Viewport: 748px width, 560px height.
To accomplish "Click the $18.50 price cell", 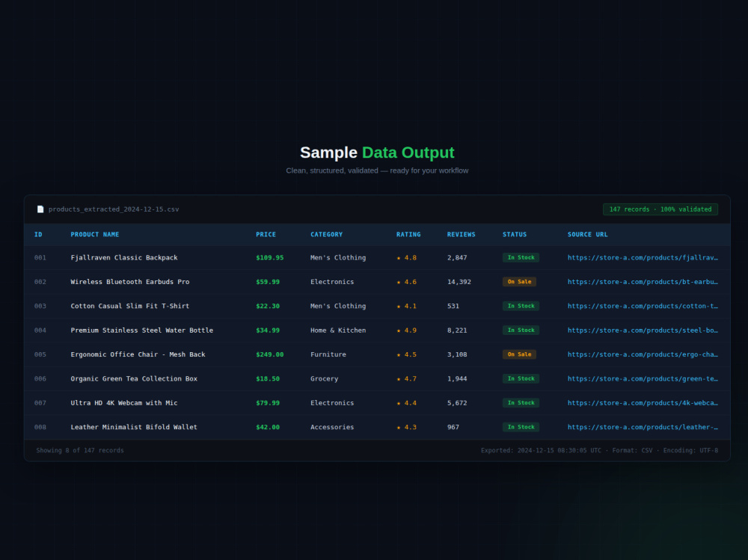I will [268, 379].
